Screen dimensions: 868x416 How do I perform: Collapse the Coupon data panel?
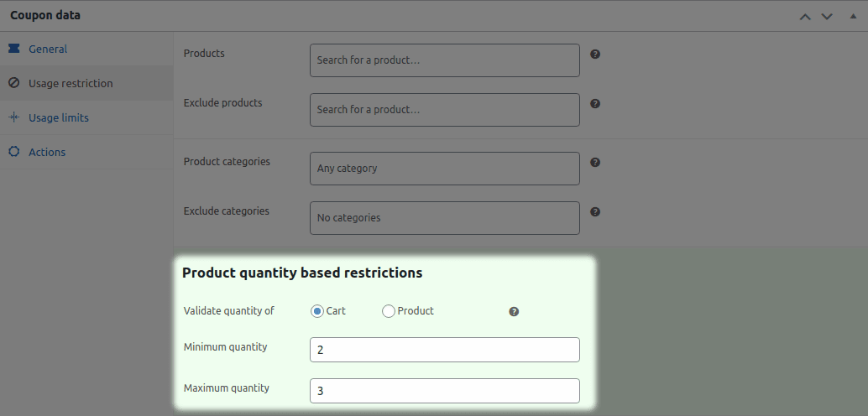[x=853, y=15]
